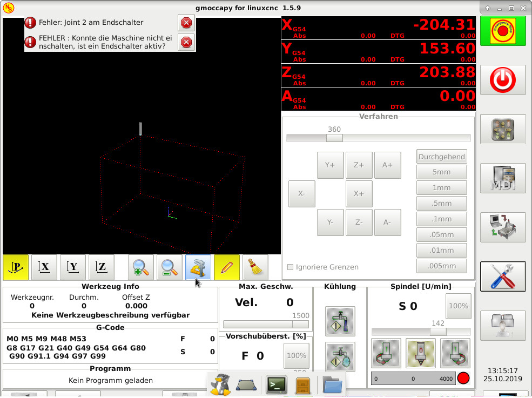Start spindle forward rotation
This screenshot has height=398, width=532.
[455, 353]
